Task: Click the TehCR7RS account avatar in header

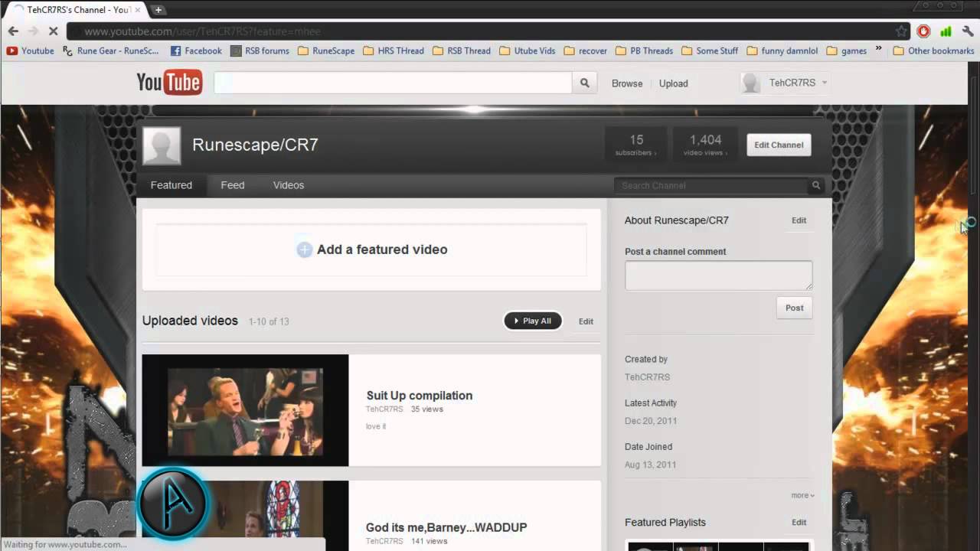Action: pyautogui.click(x=751, y=83)
